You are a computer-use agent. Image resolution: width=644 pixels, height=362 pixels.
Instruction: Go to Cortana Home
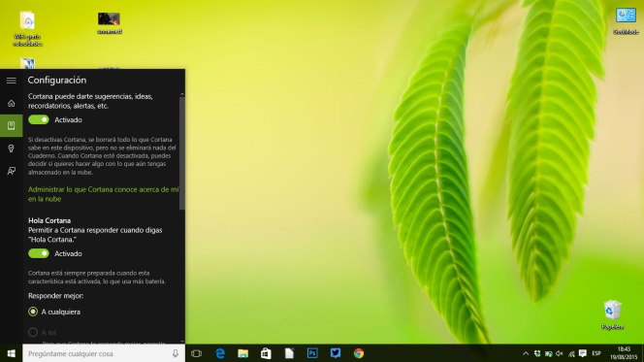pos(11,103)
